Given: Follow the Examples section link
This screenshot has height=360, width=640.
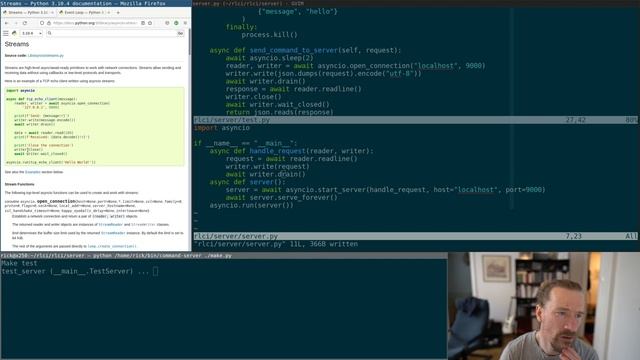Looking at the screenshot, I should point(33,172).
